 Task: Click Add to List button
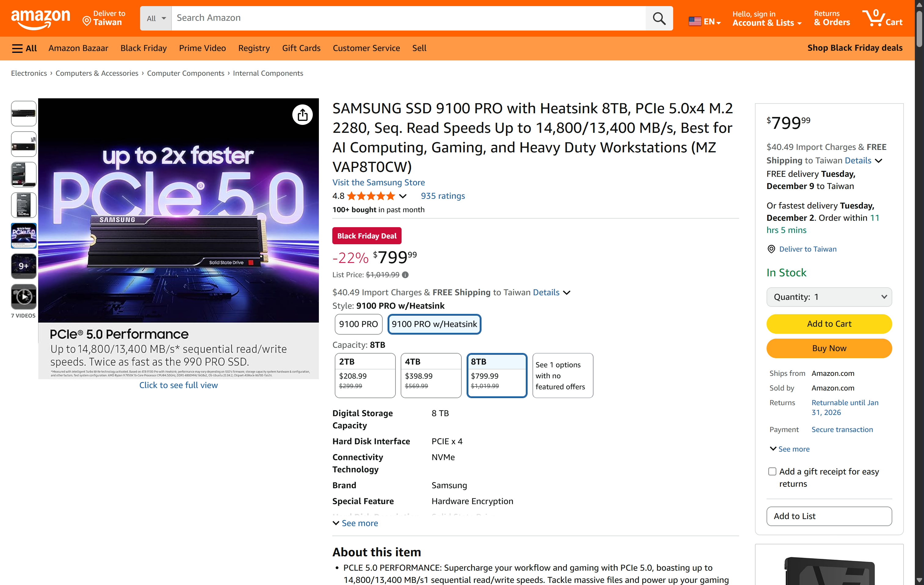click(x=829, y=516)
